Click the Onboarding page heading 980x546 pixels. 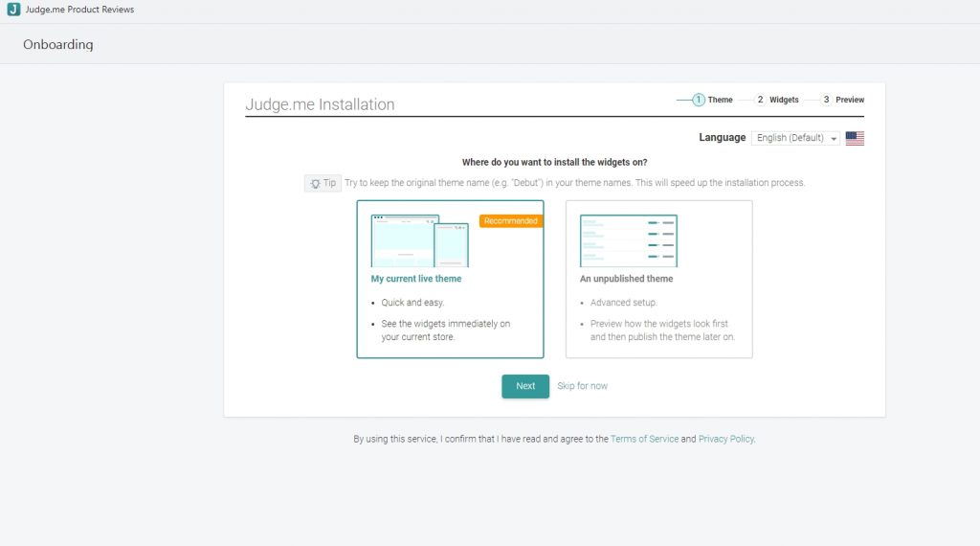click(x=58, y=44)
